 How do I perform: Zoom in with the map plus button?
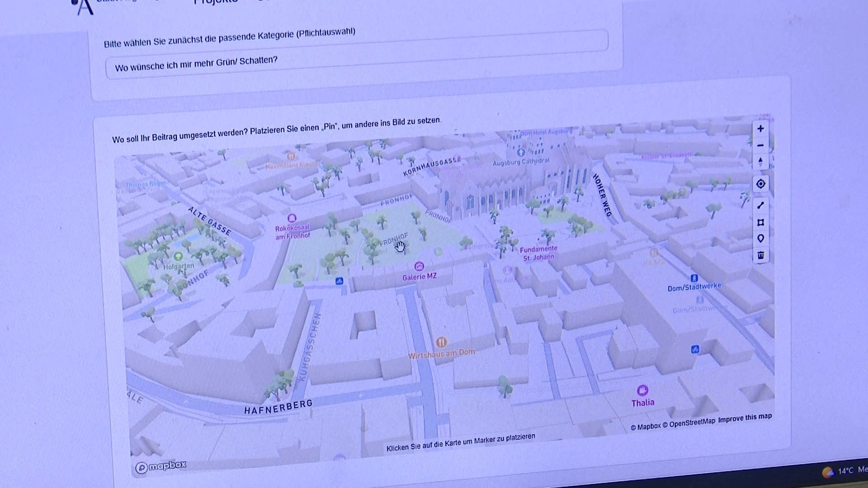point(760,129)
